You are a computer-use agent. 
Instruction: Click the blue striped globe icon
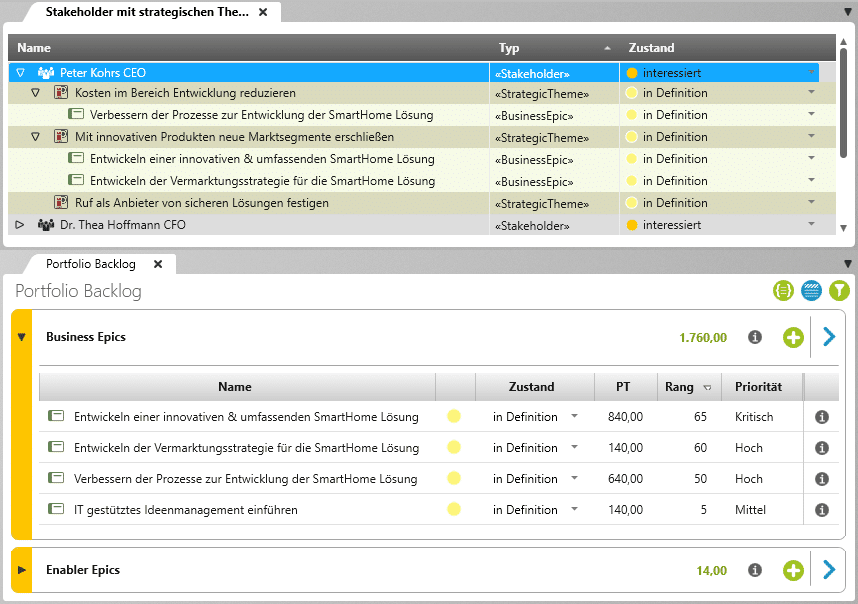pos(811,291)
